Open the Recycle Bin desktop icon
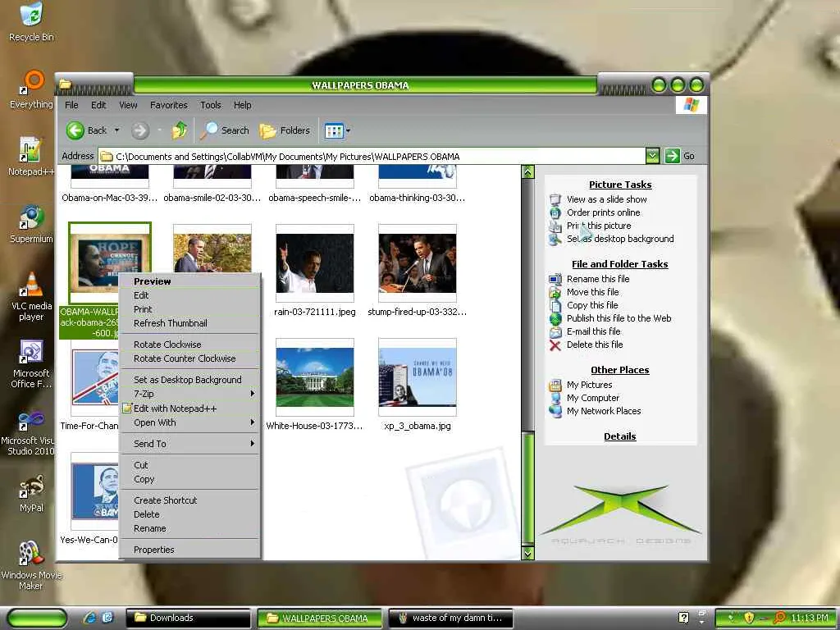840x630 pixels. pyautogui.click(x=31, y=22)
